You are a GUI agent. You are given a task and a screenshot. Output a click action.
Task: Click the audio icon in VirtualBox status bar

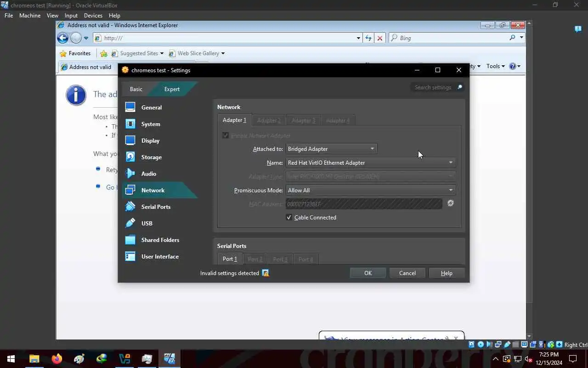(x=489, y=345)
